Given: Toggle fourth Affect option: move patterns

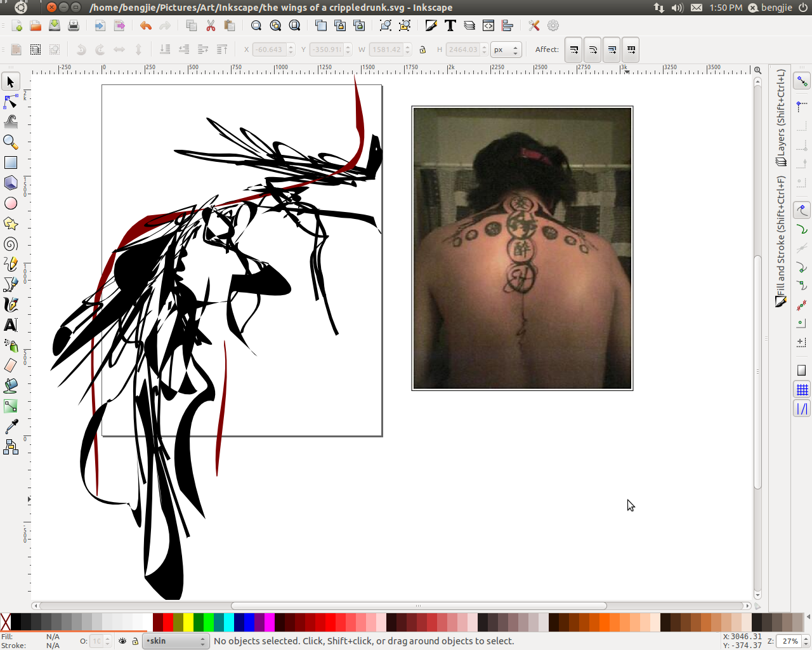Looking at the screenshot, I should click(x=631, y=50).
